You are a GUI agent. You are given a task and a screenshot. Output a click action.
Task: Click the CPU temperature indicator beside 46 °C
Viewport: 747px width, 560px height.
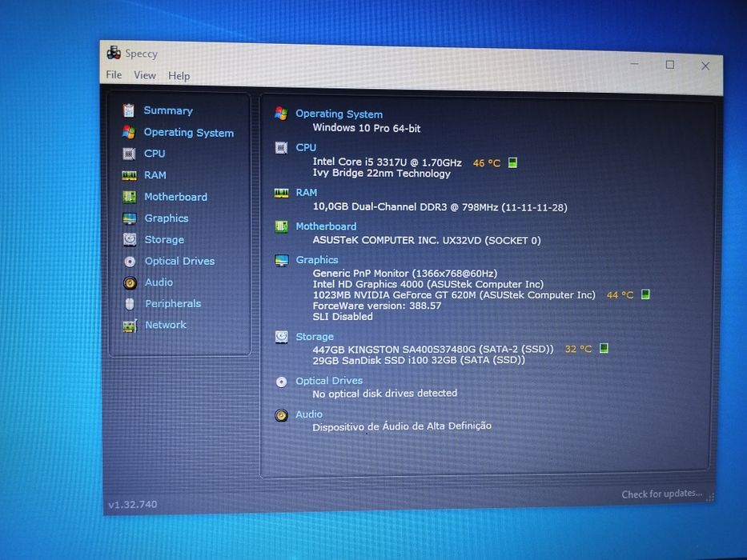512,163
